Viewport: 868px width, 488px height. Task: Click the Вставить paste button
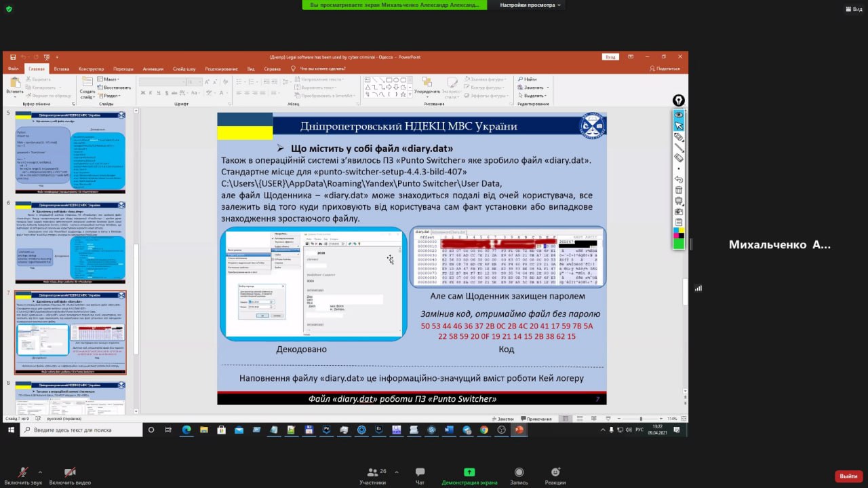coord(14,86)
